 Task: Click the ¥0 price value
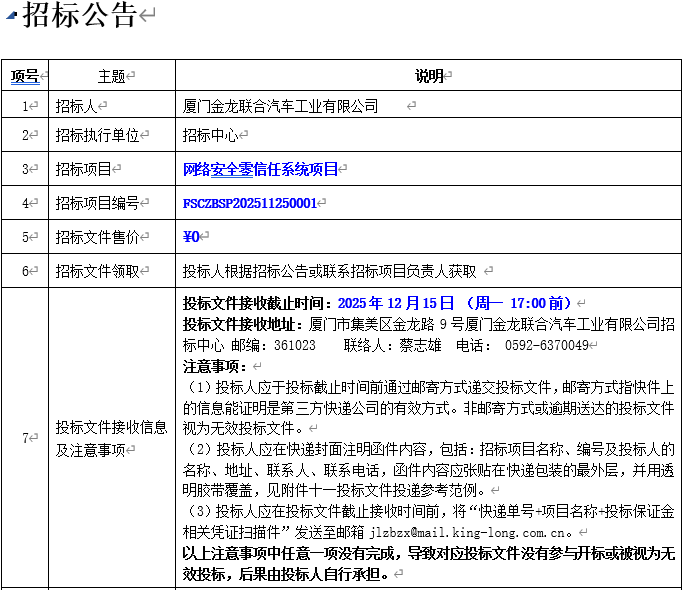(192, 237)
